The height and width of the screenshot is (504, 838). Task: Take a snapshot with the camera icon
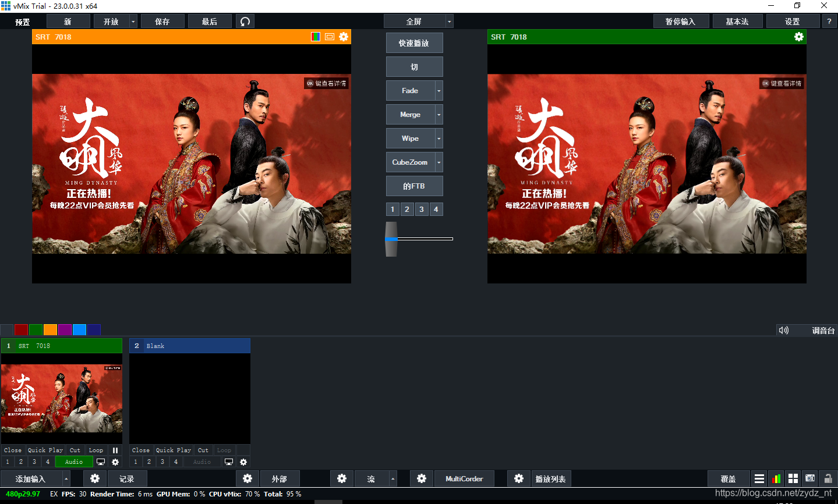point(810,478)
